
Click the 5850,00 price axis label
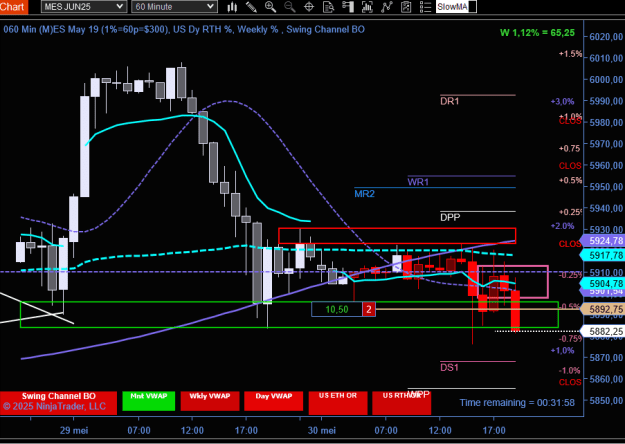pyautogui.click(x=606, y=401)
